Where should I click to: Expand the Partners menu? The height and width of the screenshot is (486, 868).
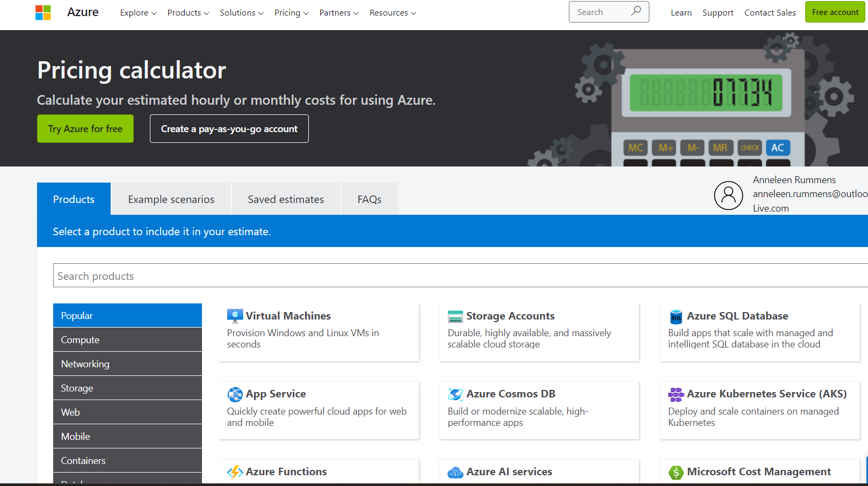tap(339, 12)
